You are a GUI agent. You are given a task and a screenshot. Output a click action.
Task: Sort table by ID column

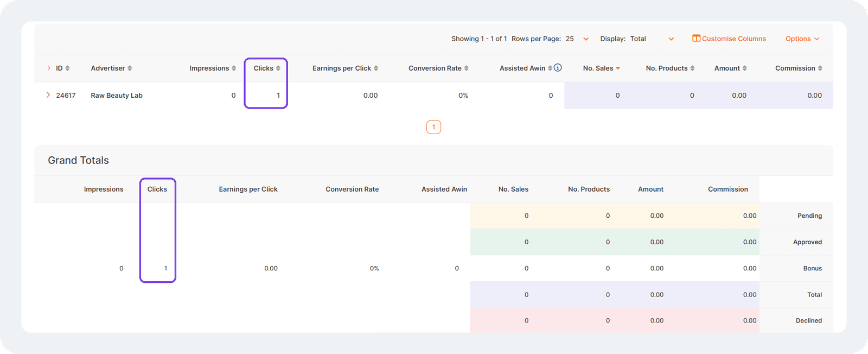point(62,68)
